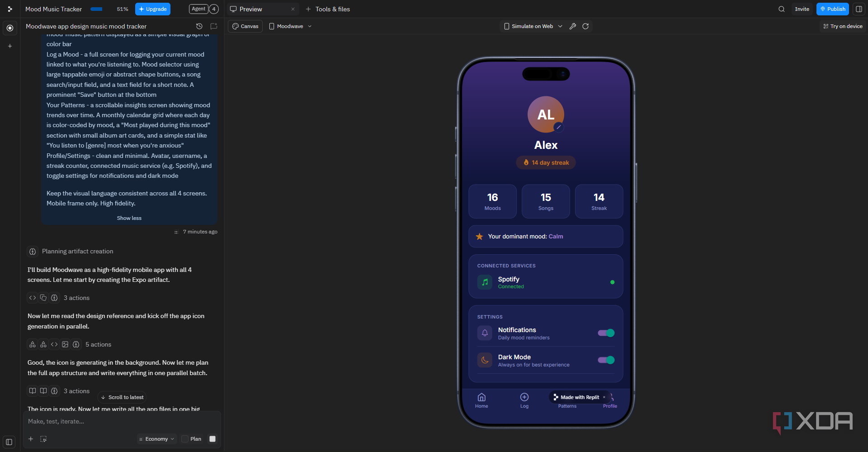Collapse the sidebar with bottom-left panel icon

(9, 442)
